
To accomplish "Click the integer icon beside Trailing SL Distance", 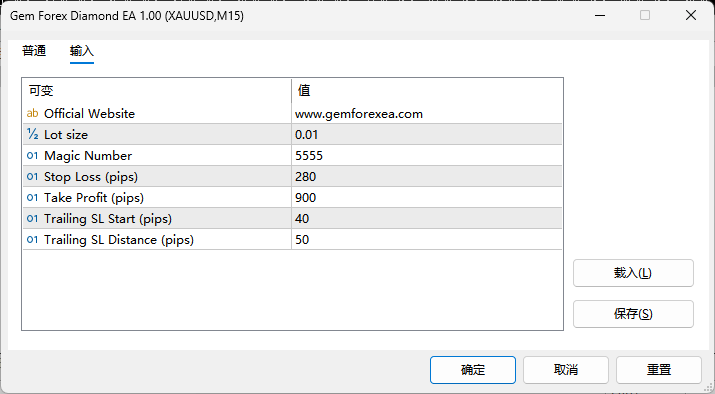I will pos(32,239).
